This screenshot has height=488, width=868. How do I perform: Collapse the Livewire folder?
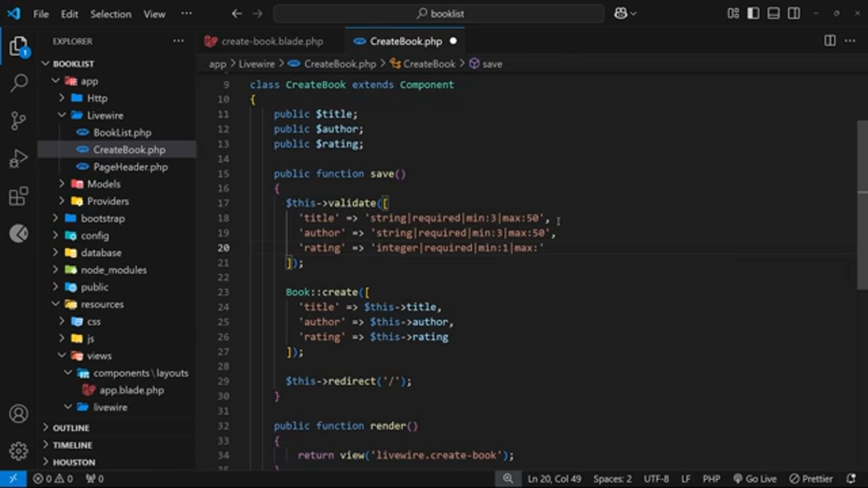click(x=105, y=115)
